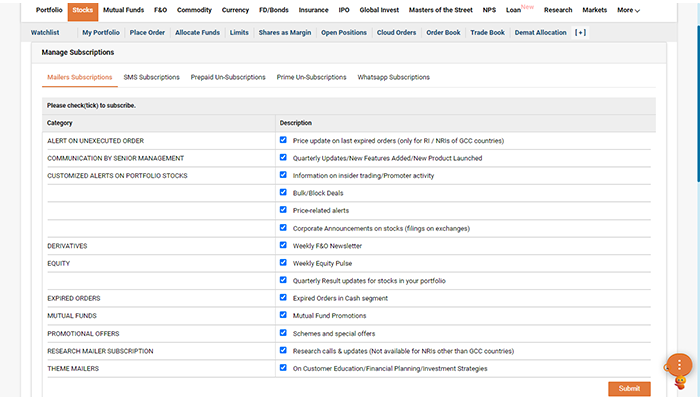Toggle the Price-related alerts checkbox
The image size is (700, 400).
point(284,210)
